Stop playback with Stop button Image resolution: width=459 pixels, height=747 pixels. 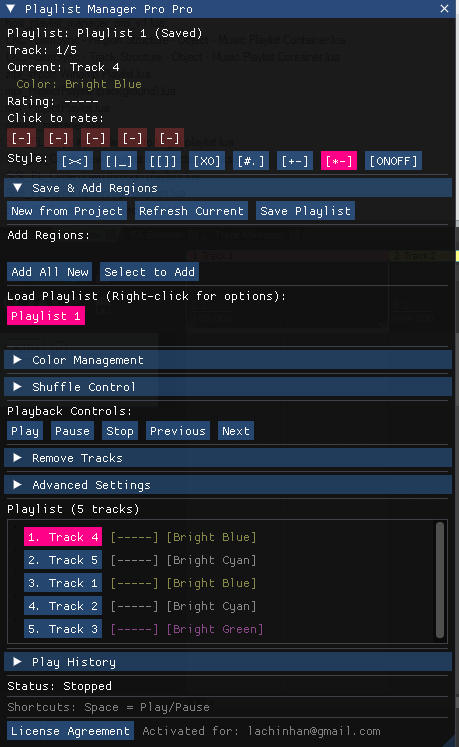[x=120, y=431]
